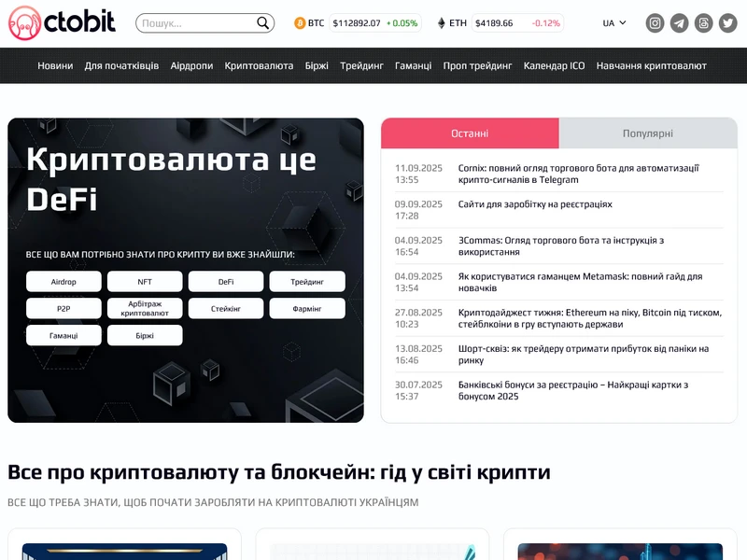Click the 11.09.2025 13:55 date entry
This screenshot has height=560, width=747.
418,174
